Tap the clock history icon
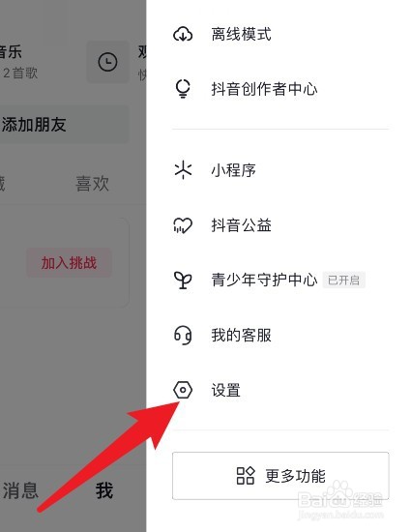 click(108, 62)
